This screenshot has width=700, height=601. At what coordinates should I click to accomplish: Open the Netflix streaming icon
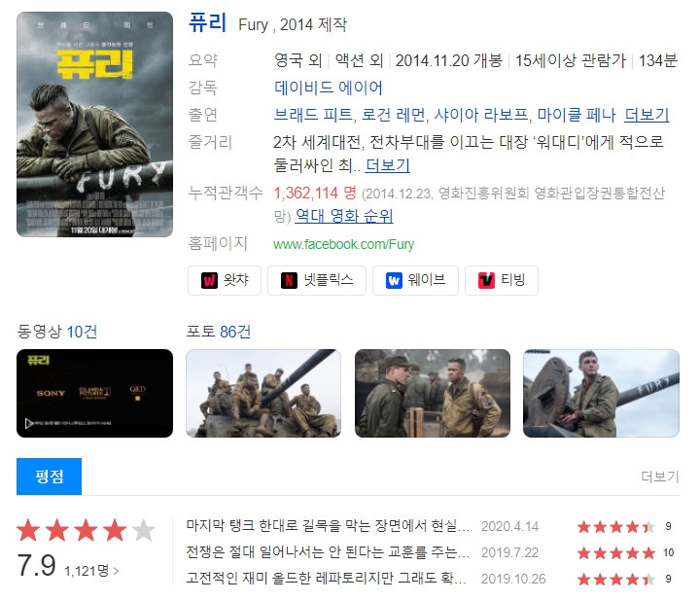pos(317,280)
